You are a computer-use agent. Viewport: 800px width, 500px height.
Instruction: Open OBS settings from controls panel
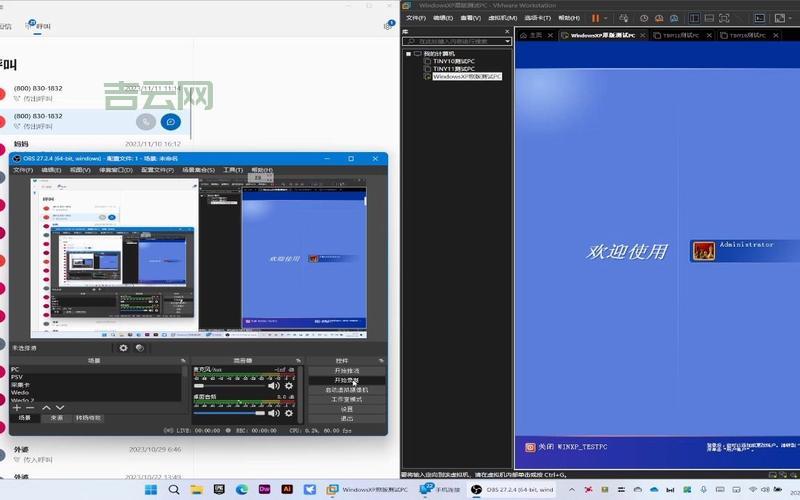coord(347,409)
